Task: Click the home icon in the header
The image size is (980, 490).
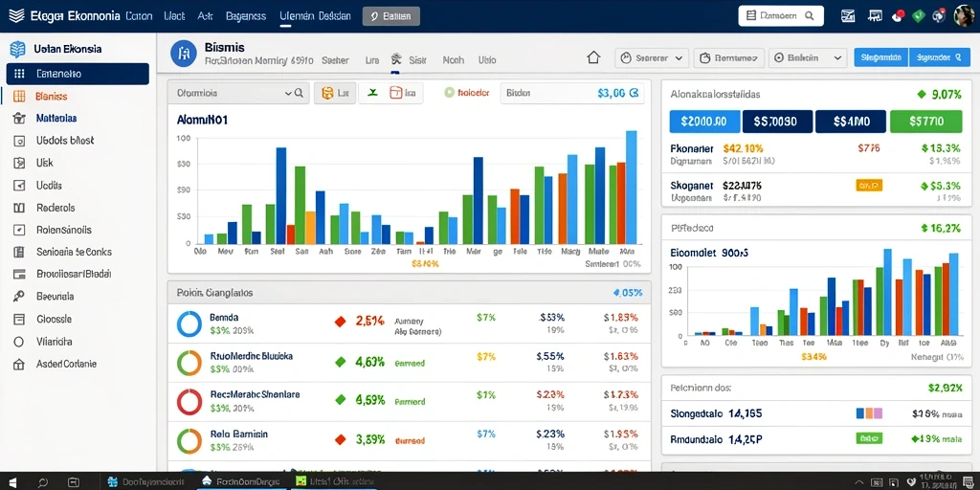Action: pyautogui.click(x=593, y=58)
